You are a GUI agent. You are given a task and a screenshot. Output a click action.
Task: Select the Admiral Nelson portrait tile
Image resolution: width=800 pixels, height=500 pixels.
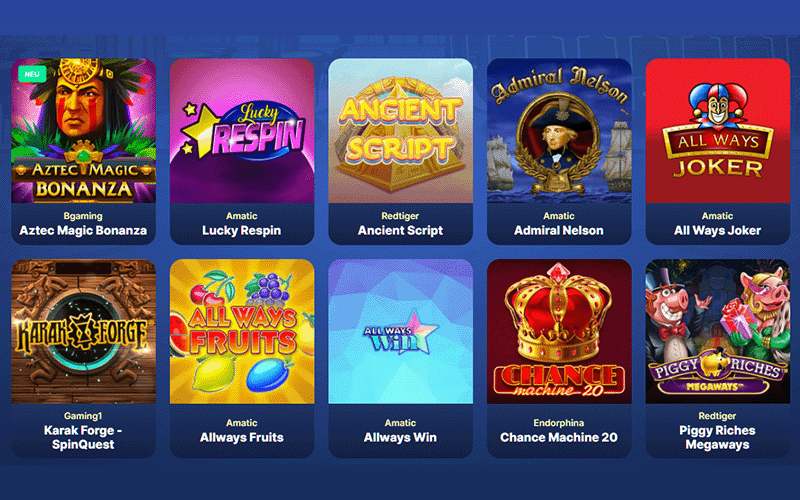[559, 131]
